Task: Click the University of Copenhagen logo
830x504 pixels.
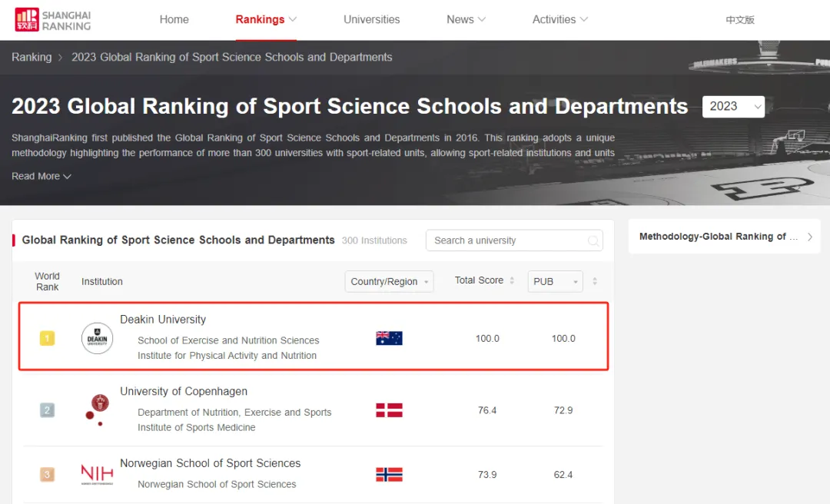Action: (x=97, y=410)
